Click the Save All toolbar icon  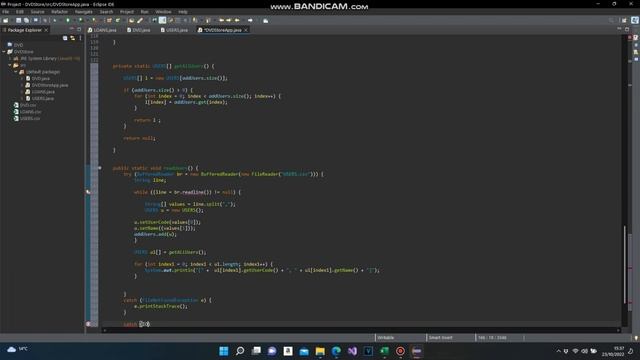pyautogui.click(x=27, y=20)
